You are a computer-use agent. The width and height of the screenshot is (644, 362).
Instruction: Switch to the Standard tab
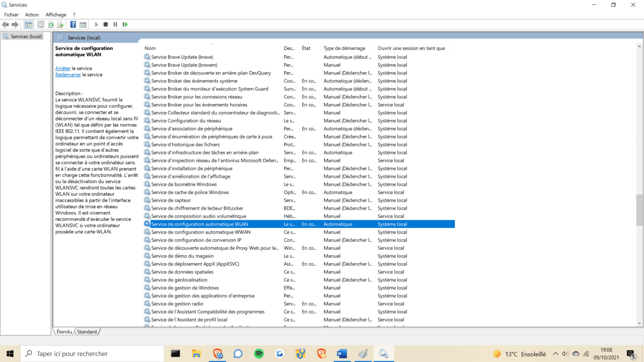(87, 332)
